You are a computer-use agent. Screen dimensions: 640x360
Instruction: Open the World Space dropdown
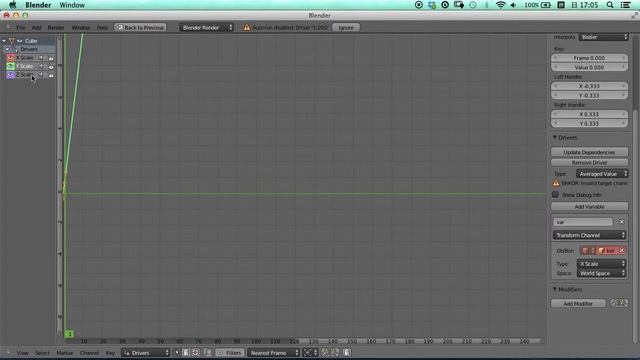[x=602, y=273]
